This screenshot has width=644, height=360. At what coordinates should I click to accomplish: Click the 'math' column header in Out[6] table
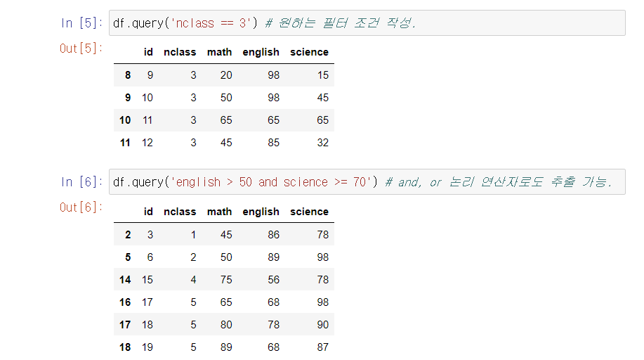pyautogui.click(x=219, y=212)
